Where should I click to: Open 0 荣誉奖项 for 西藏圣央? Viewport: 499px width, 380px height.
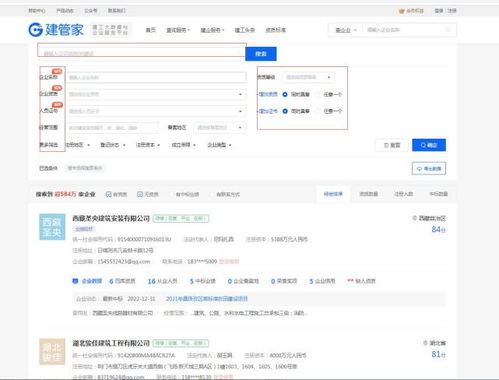point(284,281)
